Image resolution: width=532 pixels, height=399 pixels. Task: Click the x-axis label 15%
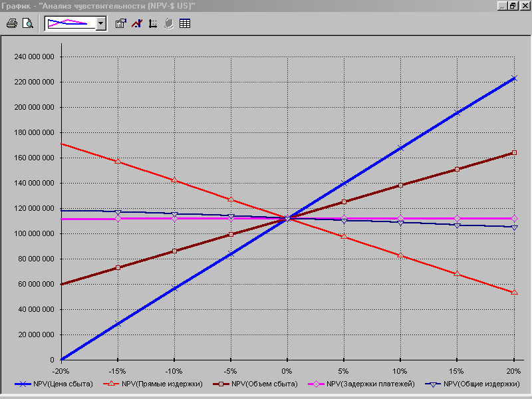tap(456, 371)
